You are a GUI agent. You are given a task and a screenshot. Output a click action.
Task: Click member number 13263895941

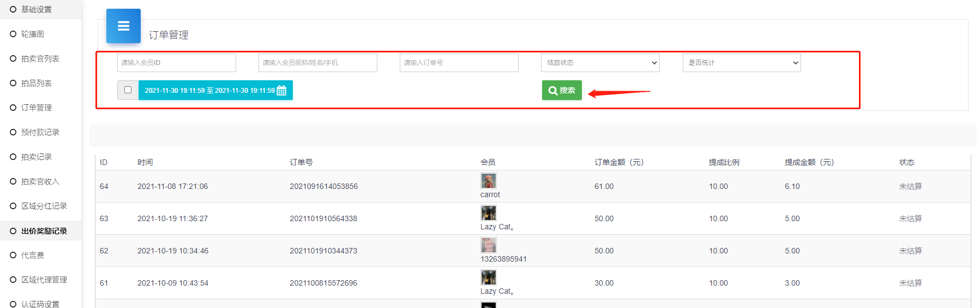[503, 259]
